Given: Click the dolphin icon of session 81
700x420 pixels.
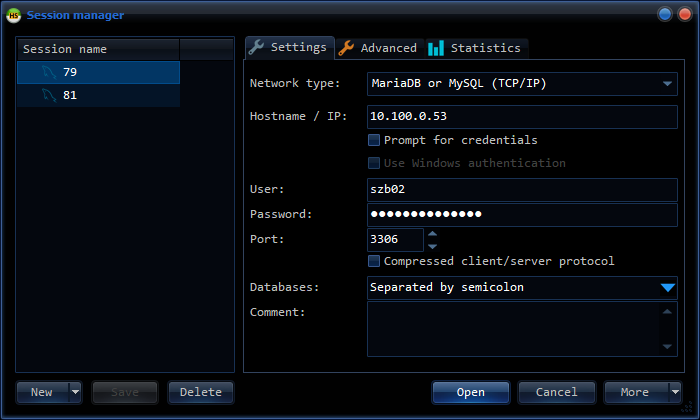Looking at the screenshot, I should click(49, 95).
